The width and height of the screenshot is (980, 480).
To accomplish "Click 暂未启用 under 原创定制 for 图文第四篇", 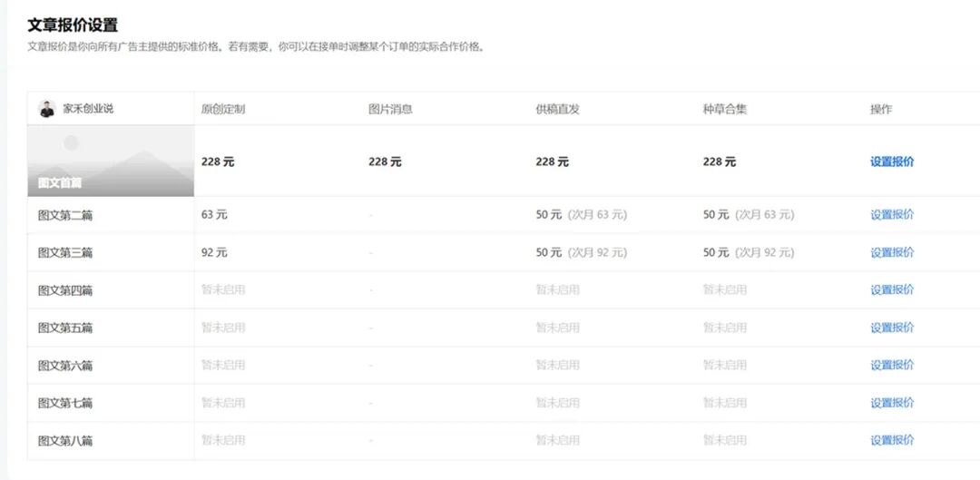I will coord(223,290).
